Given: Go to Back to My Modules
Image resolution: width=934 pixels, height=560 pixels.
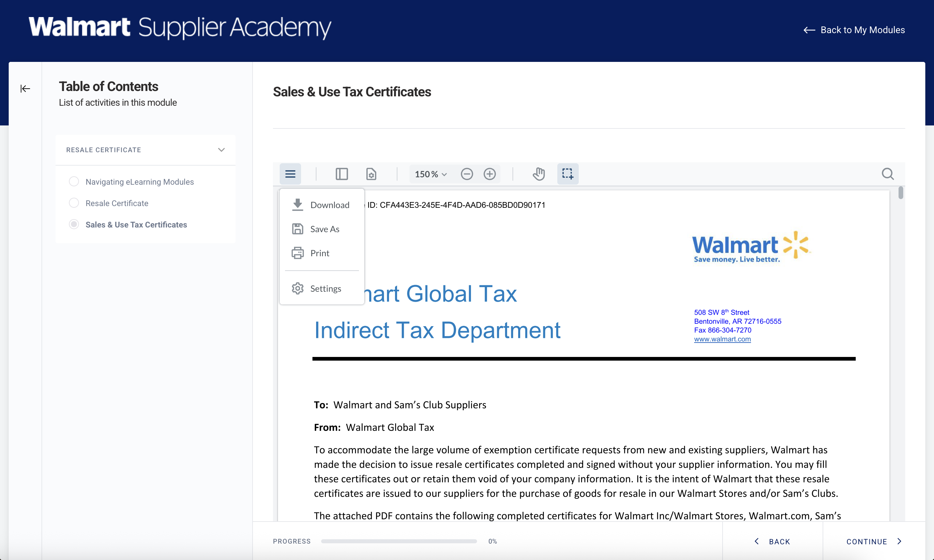Looking at the screenshot, I should pyautogui.click(x=854, y=30).
